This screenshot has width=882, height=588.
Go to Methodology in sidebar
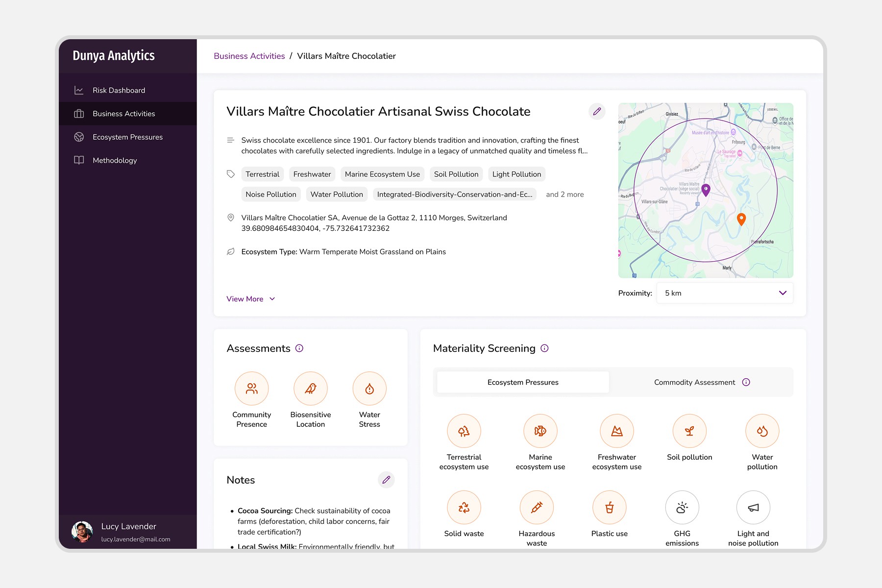128,160
